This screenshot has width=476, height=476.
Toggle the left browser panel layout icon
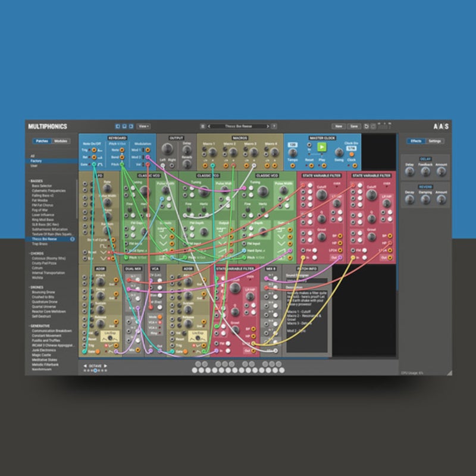tap(118, 126)
